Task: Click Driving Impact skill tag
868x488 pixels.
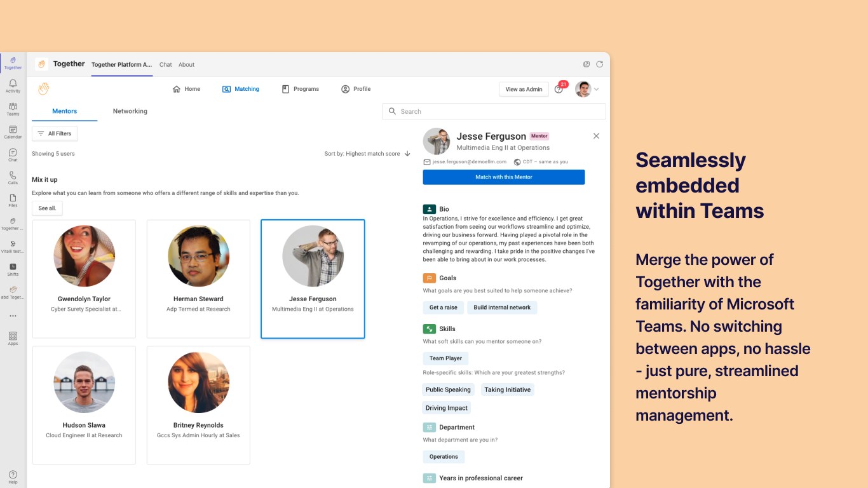Action: click(x=447, y=408)
